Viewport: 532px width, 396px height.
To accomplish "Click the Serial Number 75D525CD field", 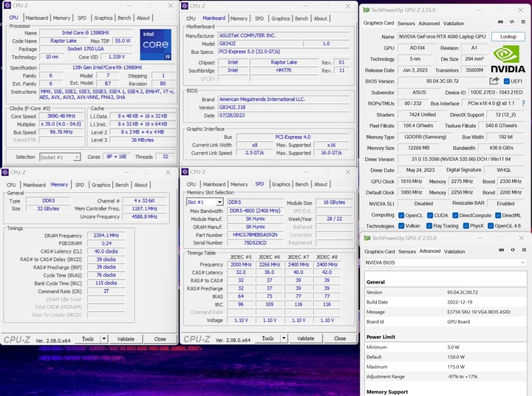I will (x=255, y=242).
